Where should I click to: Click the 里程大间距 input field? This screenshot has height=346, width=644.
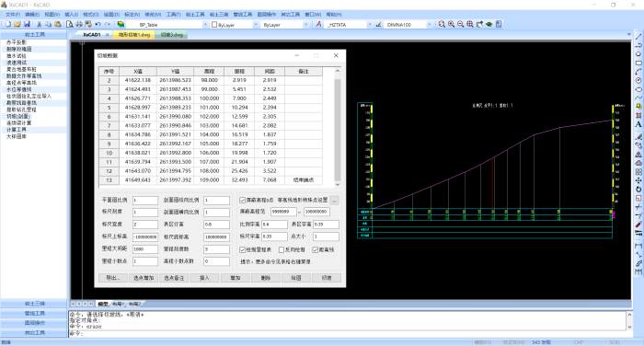tap(145, 249)
